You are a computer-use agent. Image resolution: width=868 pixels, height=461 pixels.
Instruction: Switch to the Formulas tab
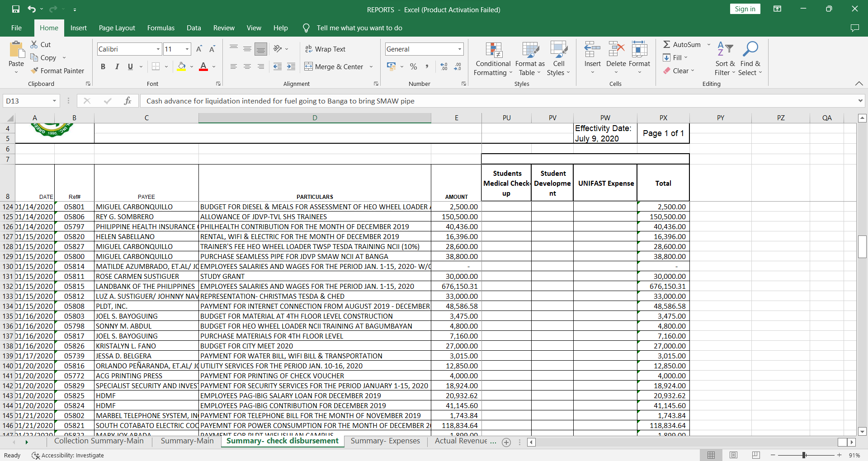[161, 28]
